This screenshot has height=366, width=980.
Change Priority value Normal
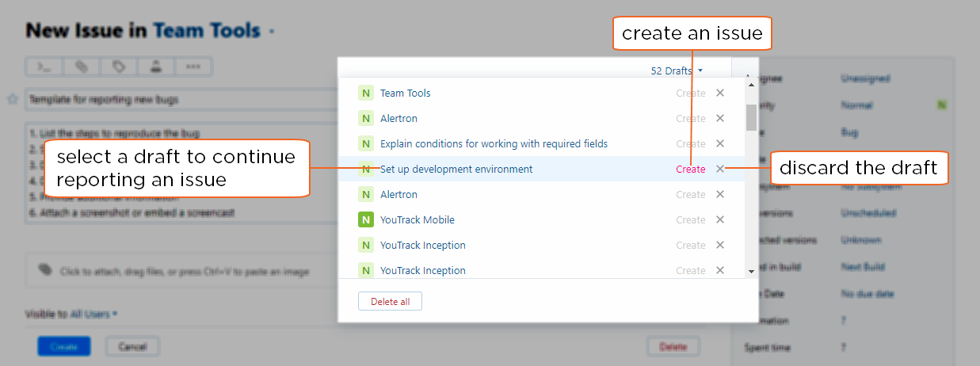pyautogui.click(x=856, y=105)
